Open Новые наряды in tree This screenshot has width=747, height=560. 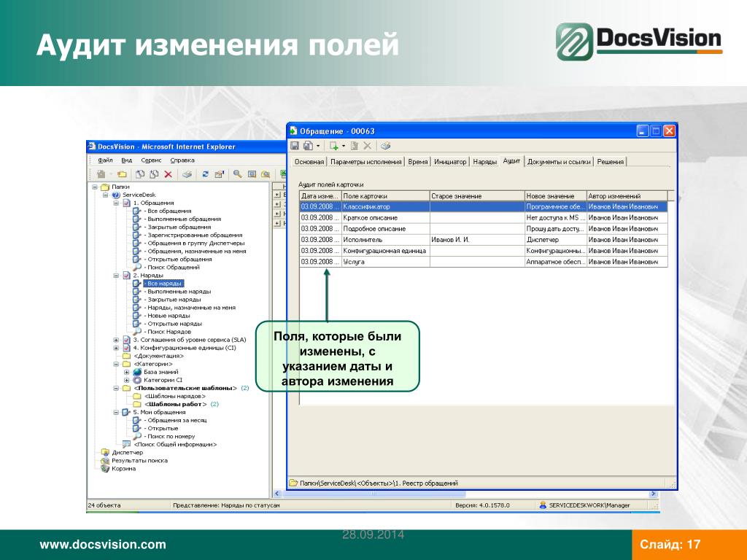(167, 316)
